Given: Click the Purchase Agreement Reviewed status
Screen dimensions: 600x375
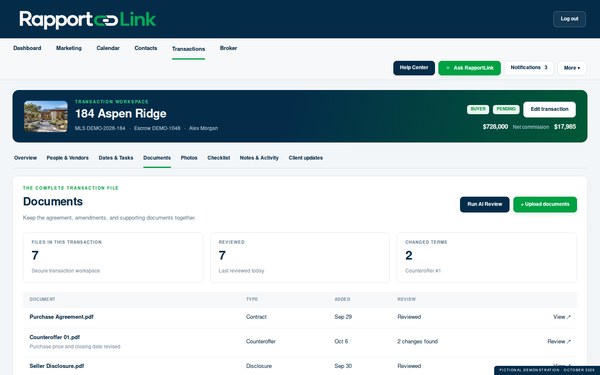Looking at the screenshot, I should pyautogui.click(x=409, y=317).
